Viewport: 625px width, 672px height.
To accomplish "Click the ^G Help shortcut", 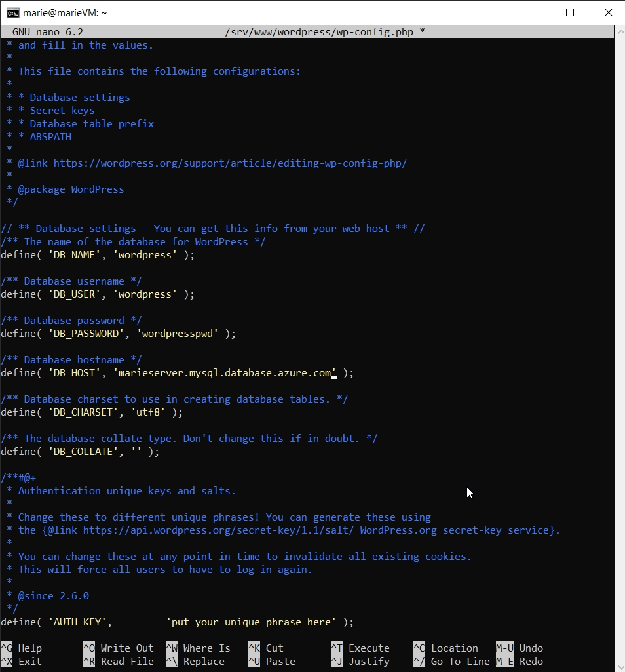I will click(x=22, y=648).
